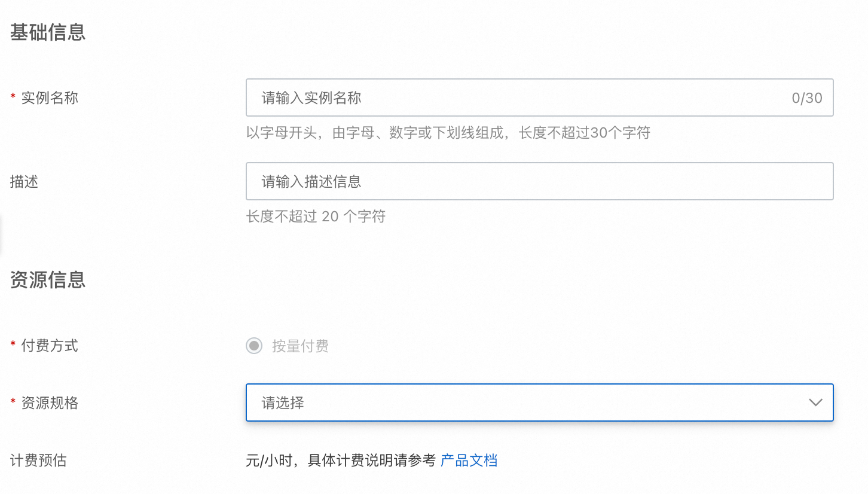Click the 按量付费 option label text

300,346
